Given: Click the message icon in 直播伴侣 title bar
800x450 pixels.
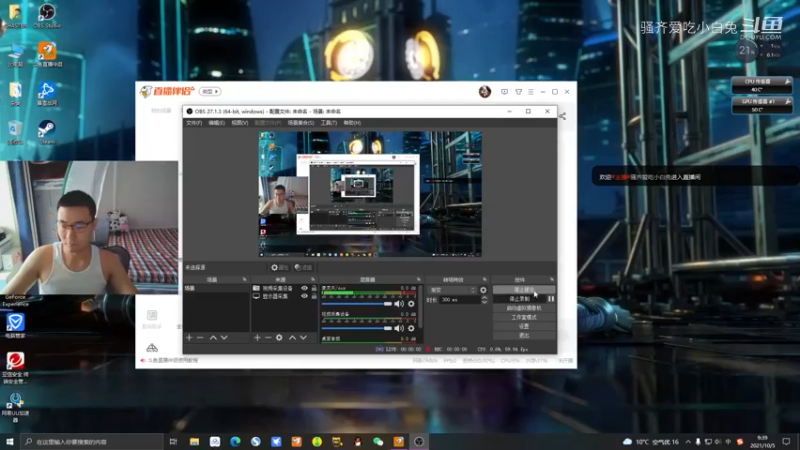Looking at the screenshot, I should (x=504, y=92).
